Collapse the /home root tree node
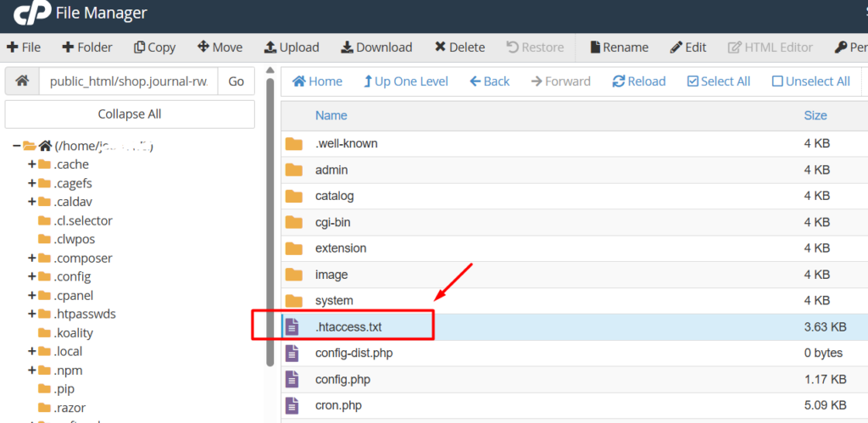Image resolution: width=868 pixels, height=423 pixels. [x=17, y=146]
